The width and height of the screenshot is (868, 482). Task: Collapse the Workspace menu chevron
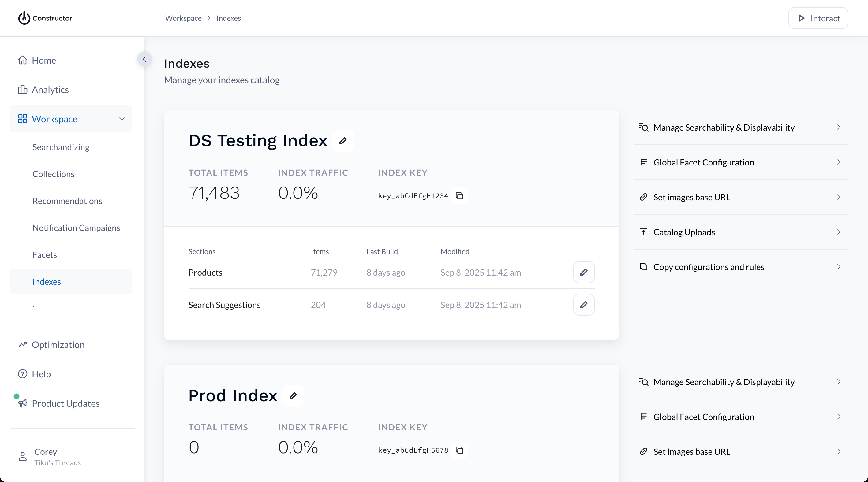(x=122, y=119)
